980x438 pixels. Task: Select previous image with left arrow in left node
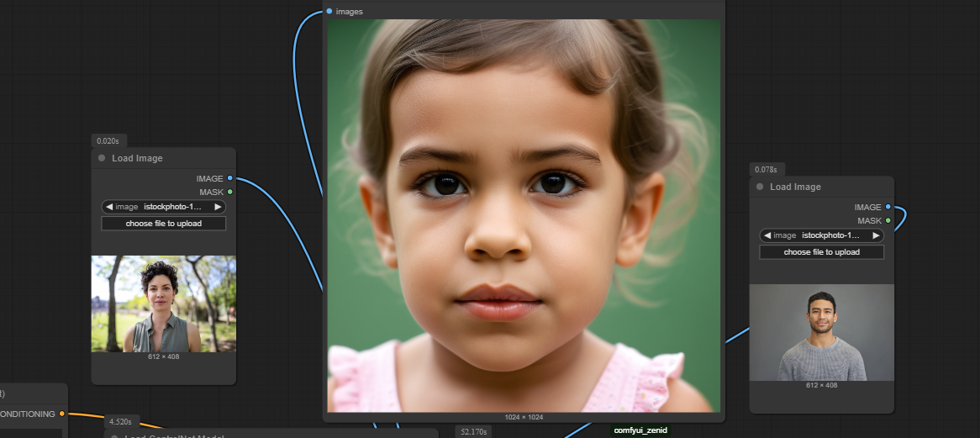tap(109, 207)
